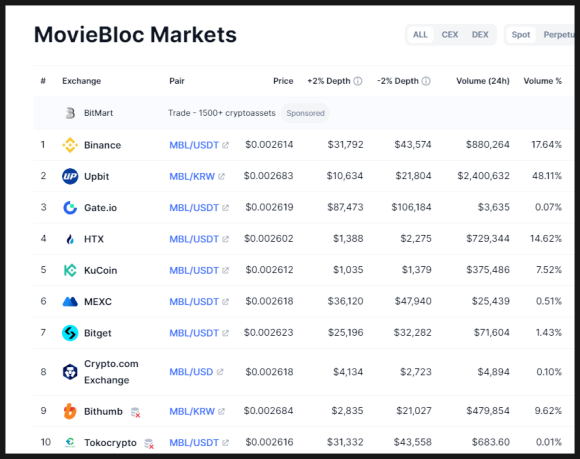The width and height of the screenshot is (580, 459).
Task: Click the Sponsored badge in BitMart row
Action: 305,113
